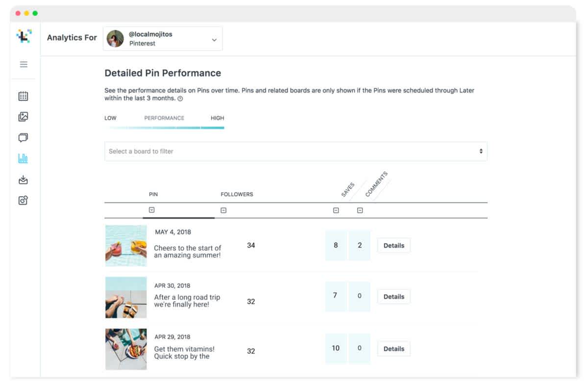Click the low-to-high performance gradient bar
Screen dimensions: 588x387
pos(164,128)
